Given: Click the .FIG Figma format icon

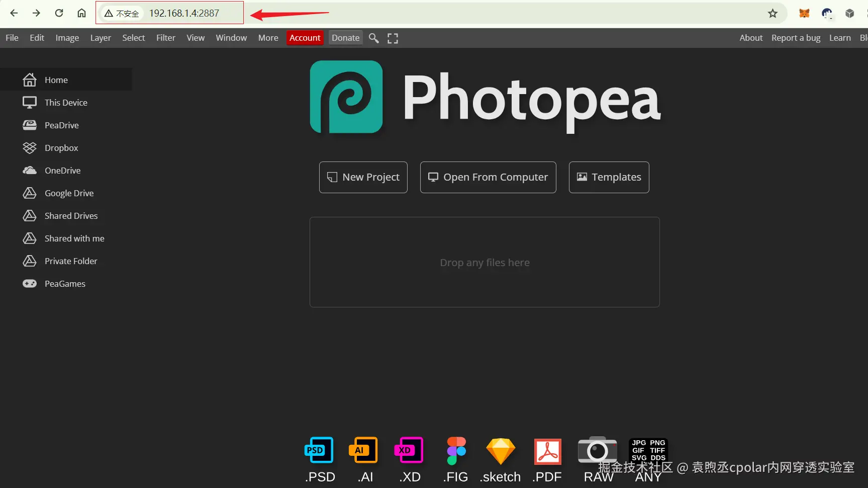Looking at the screenshot, I should (456, 451).
